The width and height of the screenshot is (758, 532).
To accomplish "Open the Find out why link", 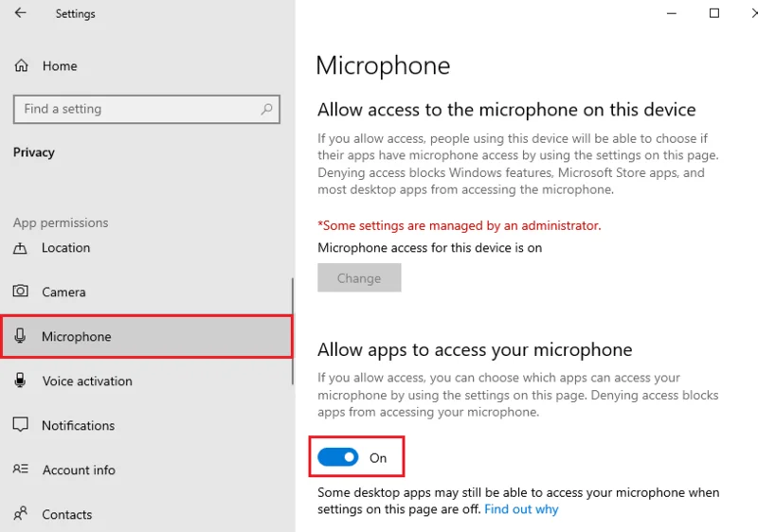I will (x=521, y=509).
